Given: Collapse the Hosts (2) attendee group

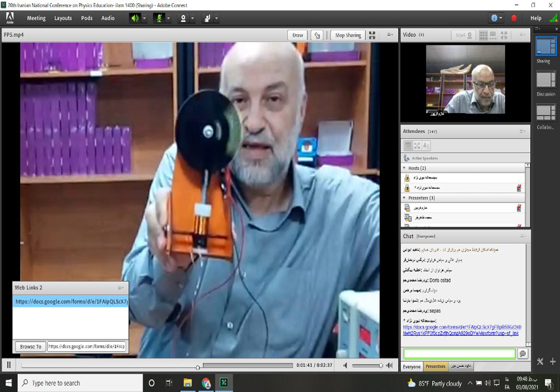Looking at the screenshot, I should click(x=404, y=168).
